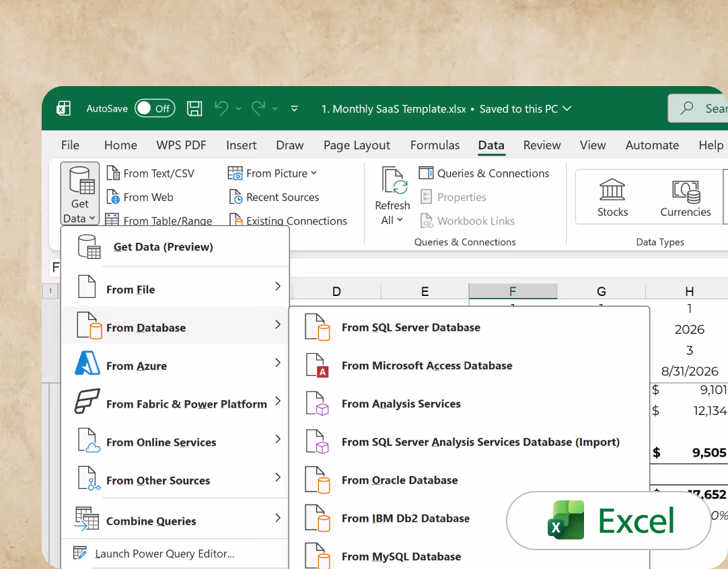Click From Web in the ribbon
The width and height of the screenshot is (728, 569).
click(140, 197)
